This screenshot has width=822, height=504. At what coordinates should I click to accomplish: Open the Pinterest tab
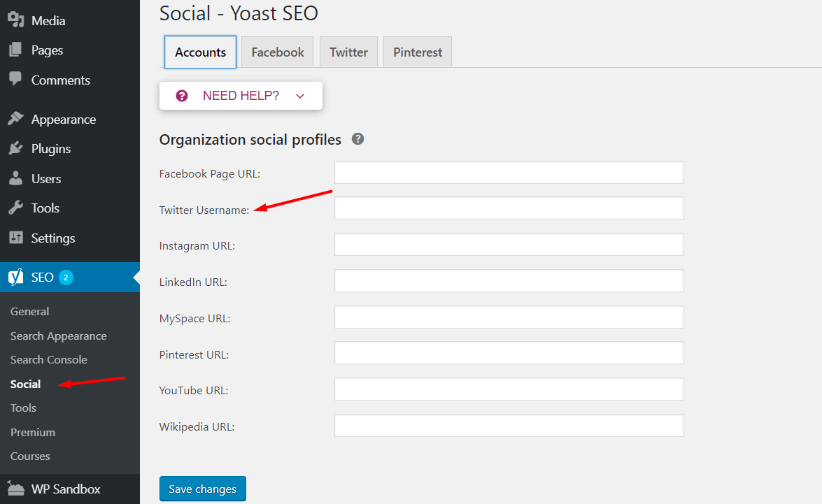(418, 52)
